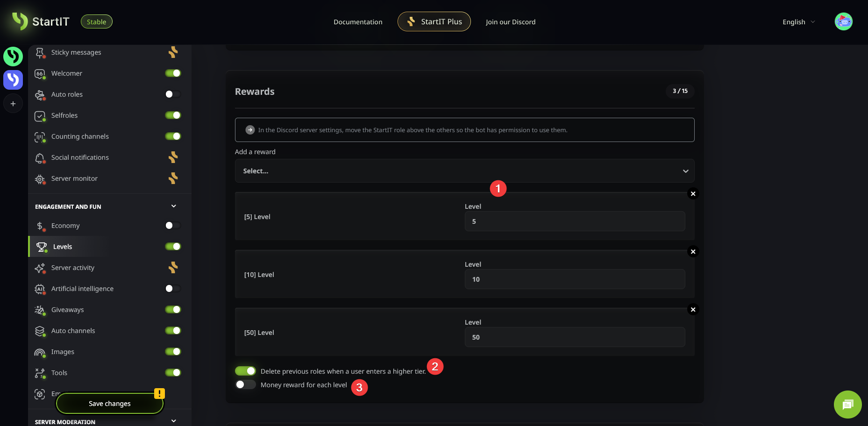The image size is (868, 426).
Task: Open the StartIT Plus button
Action: 434,21
